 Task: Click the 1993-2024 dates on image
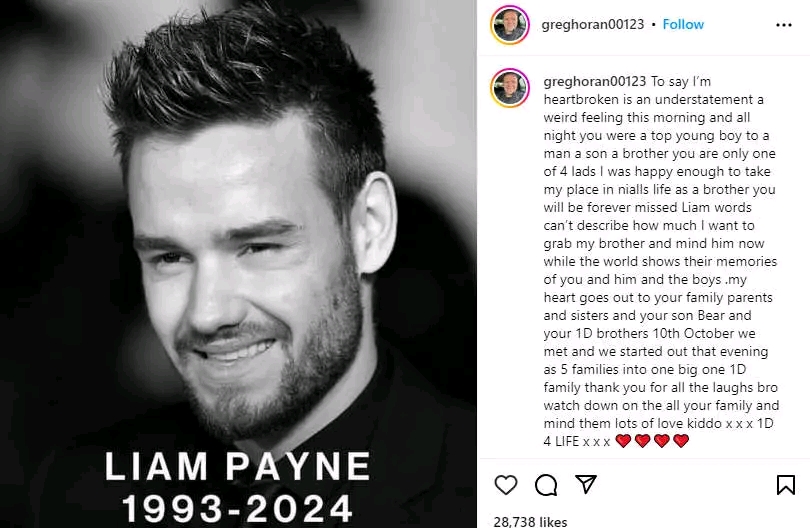[x=238, y=508]
